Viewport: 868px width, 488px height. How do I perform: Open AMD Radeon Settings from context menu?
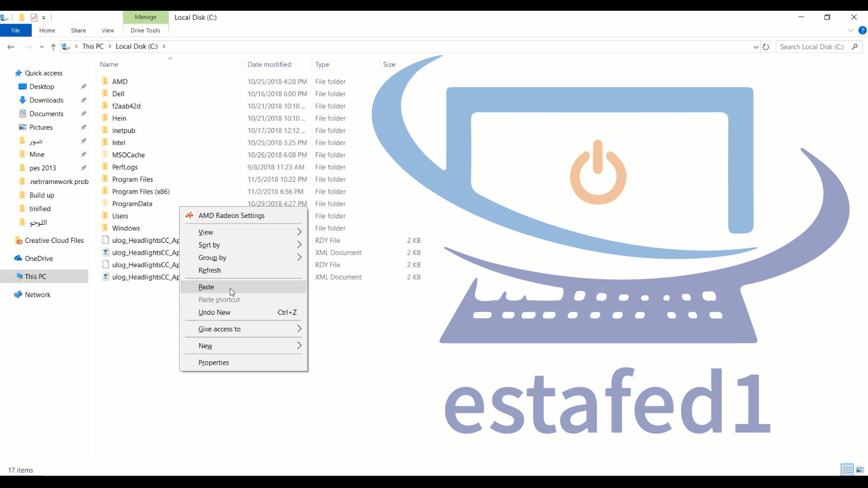(x=231, y=215)
